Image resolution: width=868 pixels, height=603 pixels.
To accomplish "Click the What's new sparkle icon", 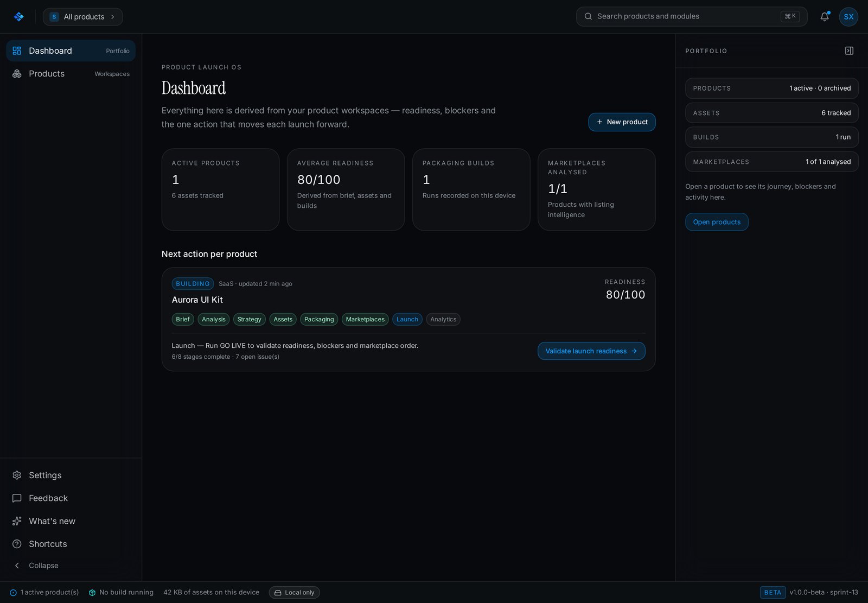I will pos(17,521).
